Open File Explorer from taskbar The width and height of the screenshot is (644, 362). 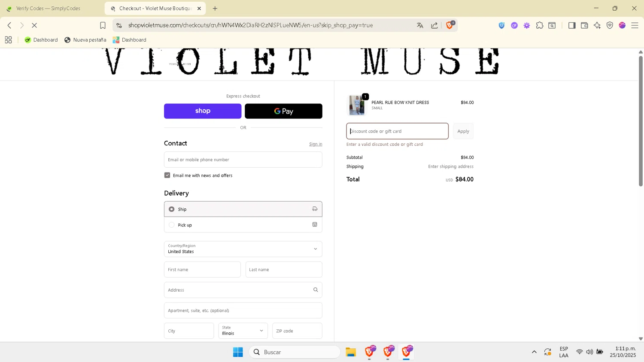351,352
